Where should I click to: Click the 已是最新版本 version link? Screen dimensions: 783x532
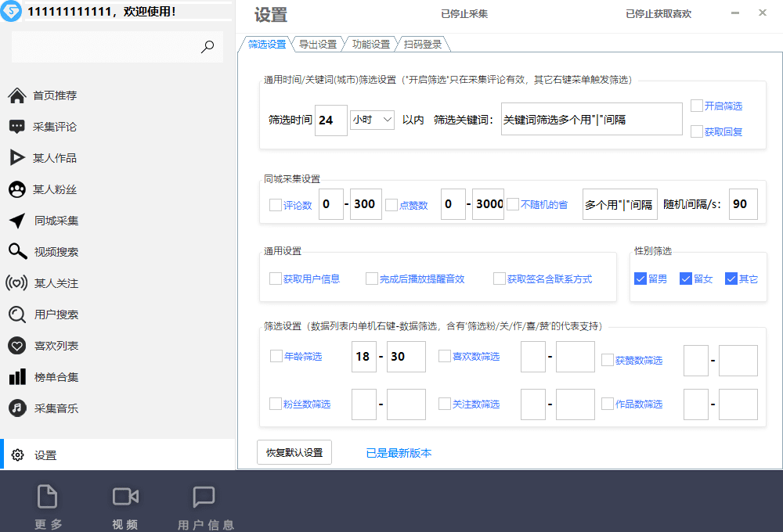click(400, 452)
